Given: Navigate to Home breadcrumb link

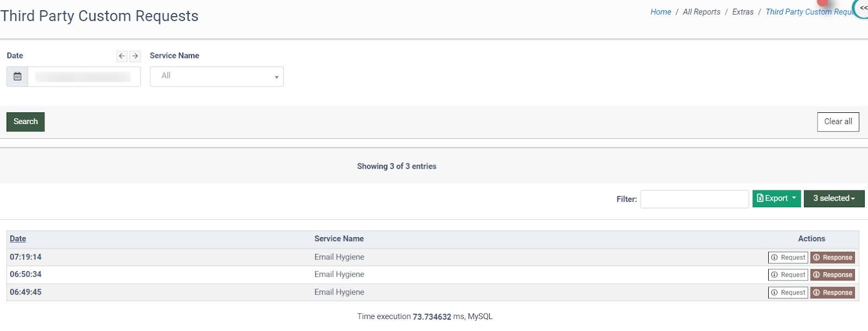Looking at the screenshot, I should point(660,12).
